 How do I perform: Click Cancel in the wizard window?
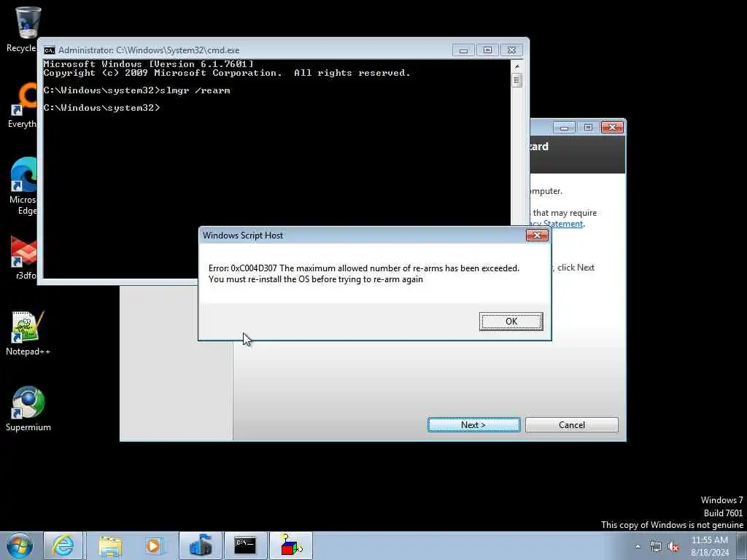click(x=572, y=425)
